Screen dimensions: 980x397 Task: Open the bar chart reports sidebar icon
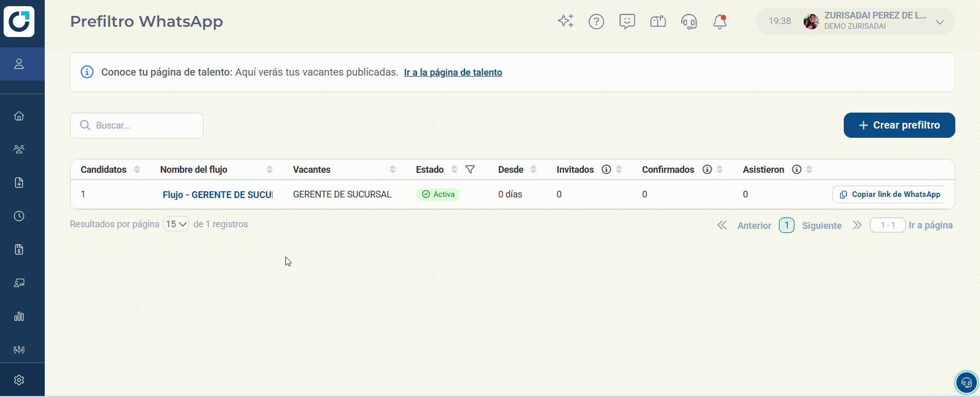pos(19,316)
